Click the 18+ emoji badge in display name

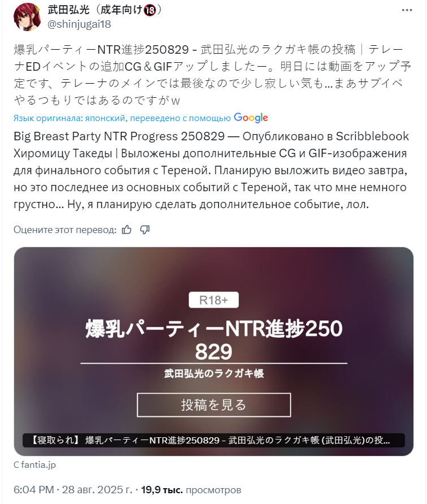pos(149,10)
